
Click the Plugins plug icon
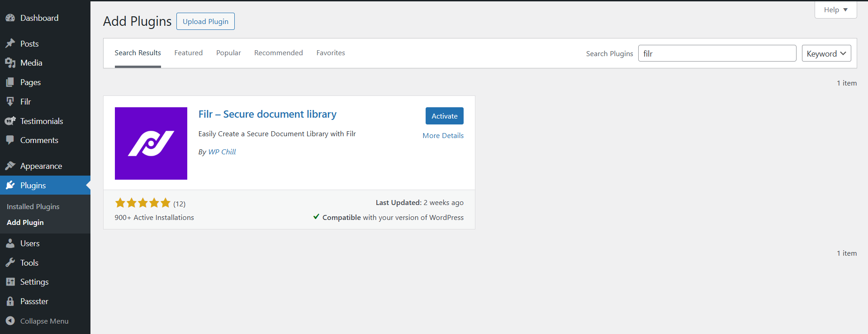pos(10,185)
